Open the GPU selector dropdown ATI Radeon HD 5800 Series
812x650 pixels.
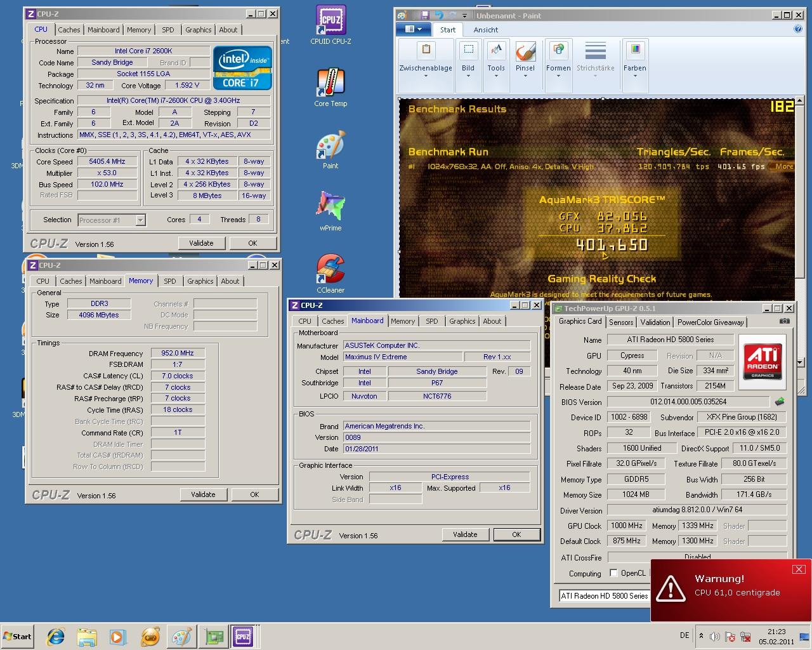pos(605,595)
